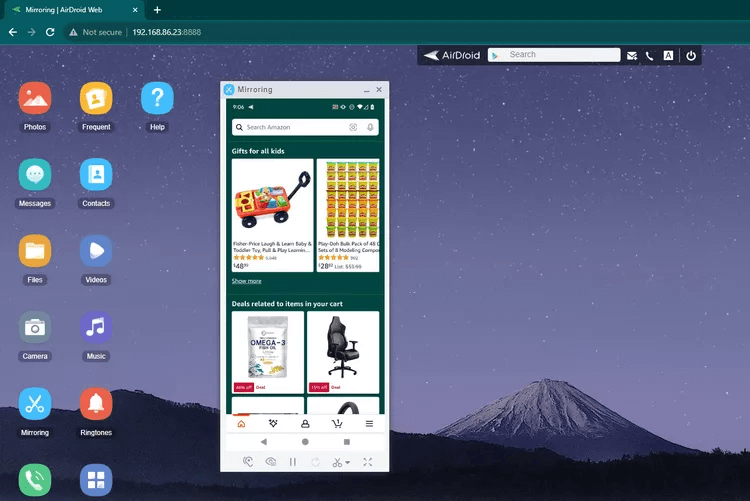
Task: Click the new message envelope icon
Action: (x=632, y=56)
